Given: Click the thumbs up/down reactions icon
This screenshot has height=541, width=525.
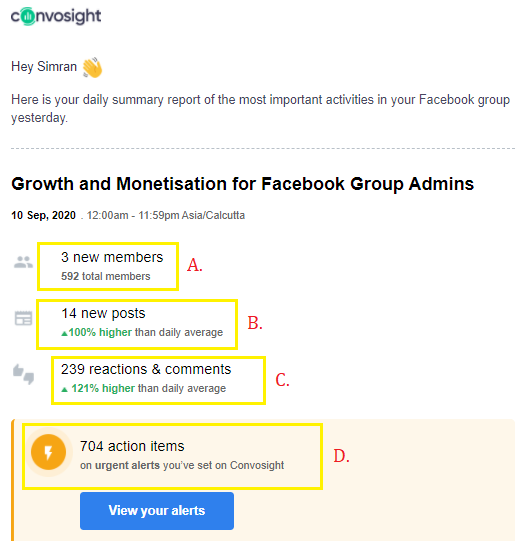Looking at the screenshot, I should [23, 374].
